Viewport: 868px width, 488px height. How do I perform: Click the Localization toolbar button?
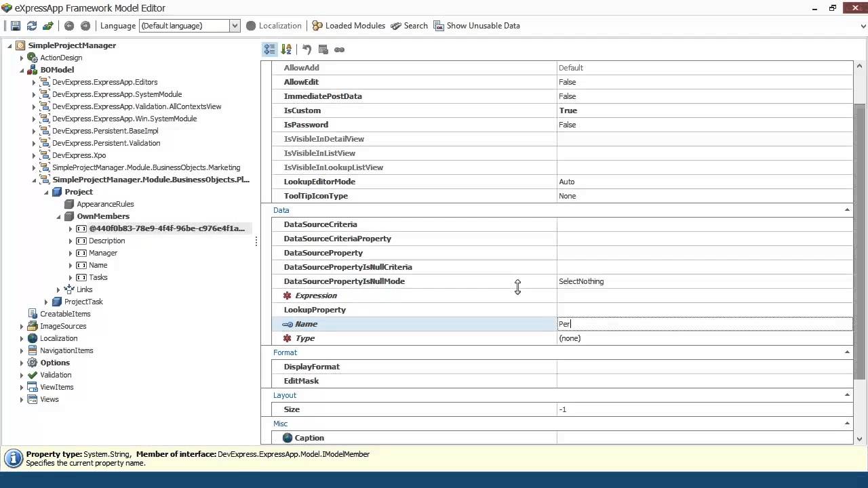point(274,26)
